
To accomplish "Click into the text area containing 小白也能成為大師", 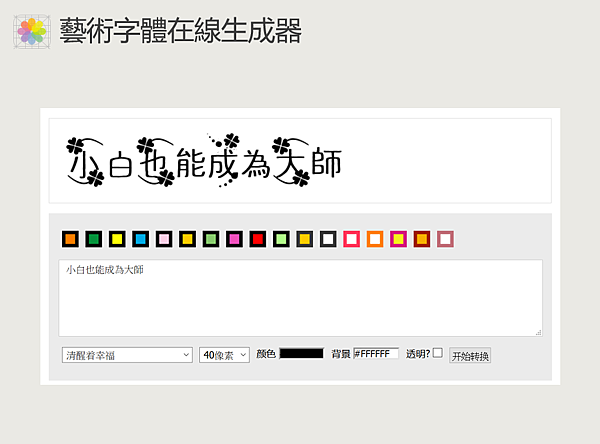I will click(x=300, y=298).
